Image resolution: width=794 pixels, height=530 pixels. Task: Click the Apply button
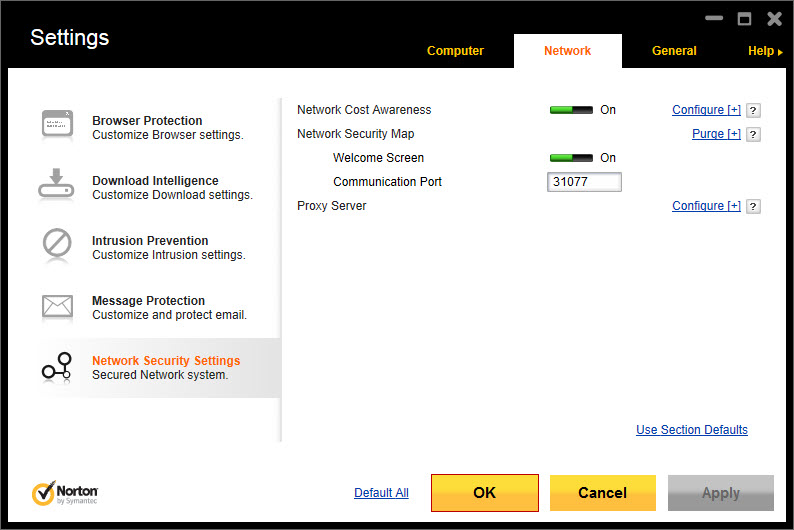click(x=721, y=493)
